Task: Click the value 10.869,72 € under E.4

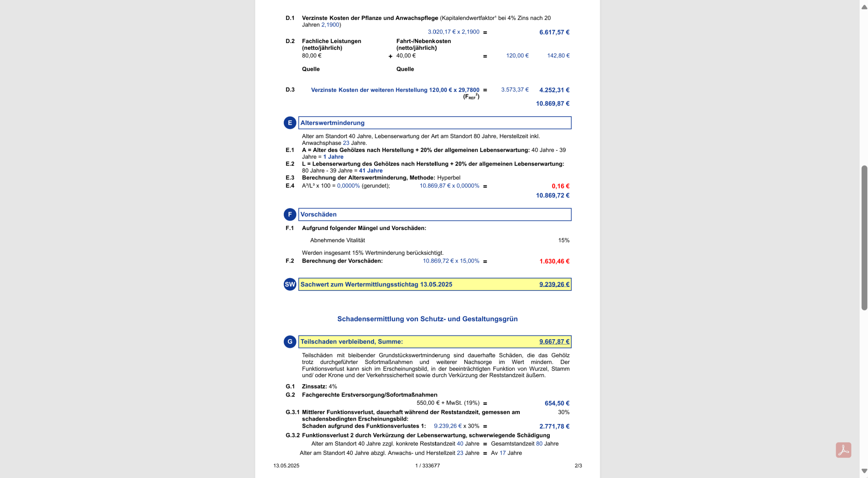Action: (553, 195)
